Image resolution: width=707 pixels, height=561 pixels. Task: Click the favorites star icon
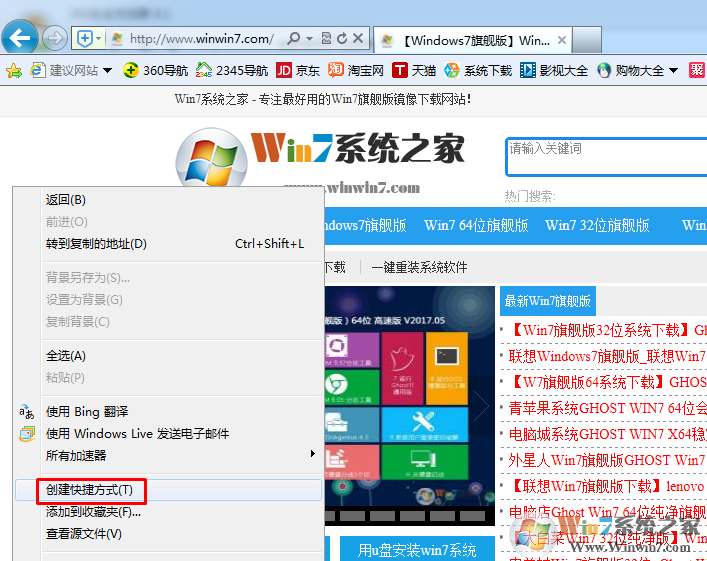[x=14, y=70]
